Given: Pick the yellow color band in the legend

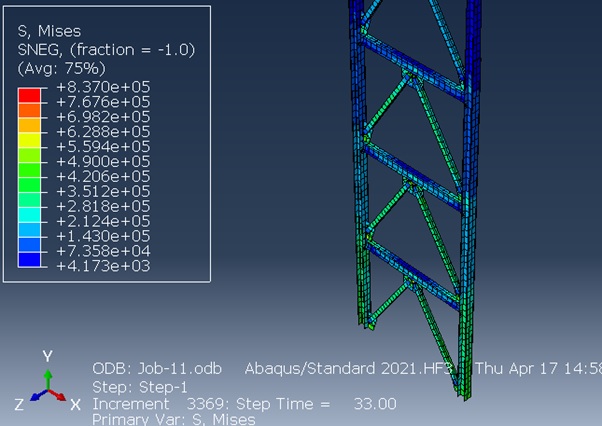Looking at the screenshot, I should point(28,138).
